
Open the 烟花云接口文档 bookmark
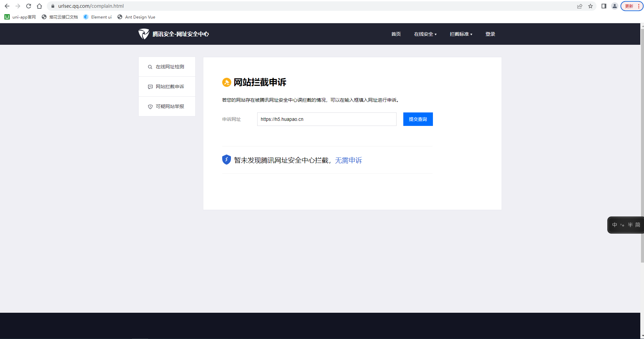pos(60,17)
